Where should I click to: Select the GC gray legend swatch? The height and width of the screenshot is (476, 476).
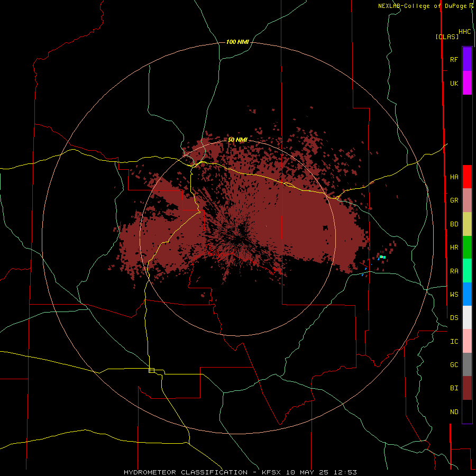pos(467,364)
